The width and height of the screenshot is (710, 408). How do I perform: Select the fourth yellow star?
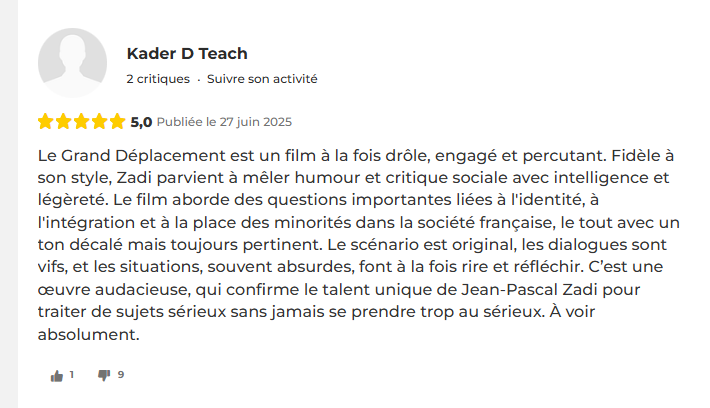point(99,121)
